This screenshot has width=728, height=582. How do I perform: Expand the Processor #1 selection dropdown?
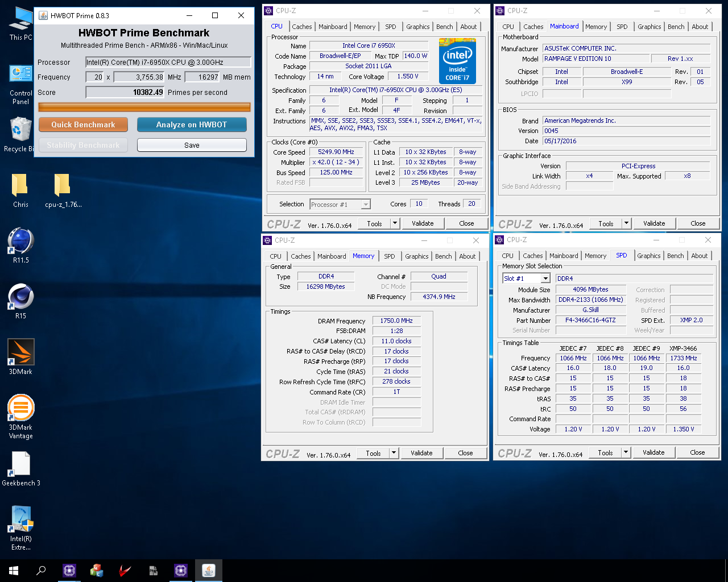point(366,205)
